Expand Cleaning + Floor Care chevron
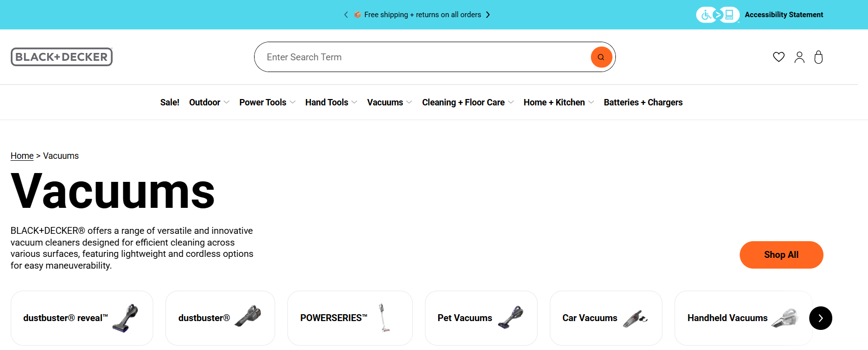The image size is (868, 350). pyautogui.click(x=511, y=102)
